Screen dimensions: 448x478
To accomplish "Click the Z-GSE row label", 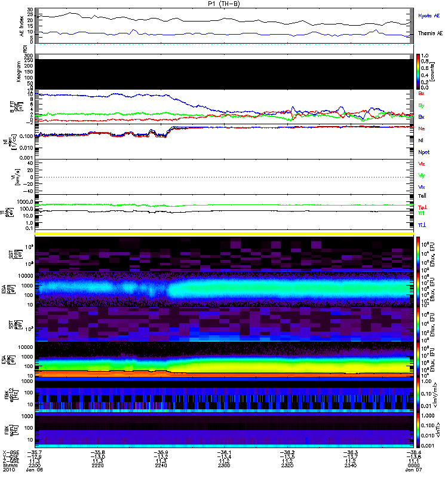I will [x=10, y=461].
